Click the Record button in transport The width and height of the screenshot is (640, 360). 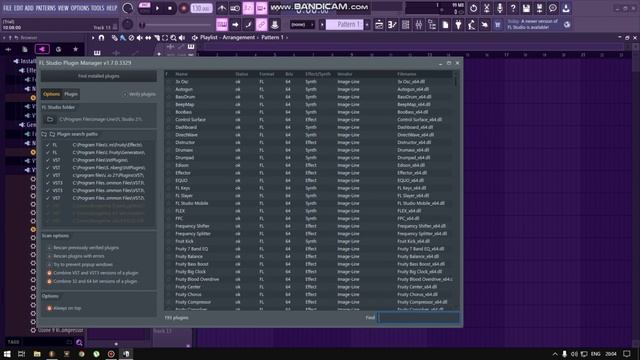coord(184,8)
